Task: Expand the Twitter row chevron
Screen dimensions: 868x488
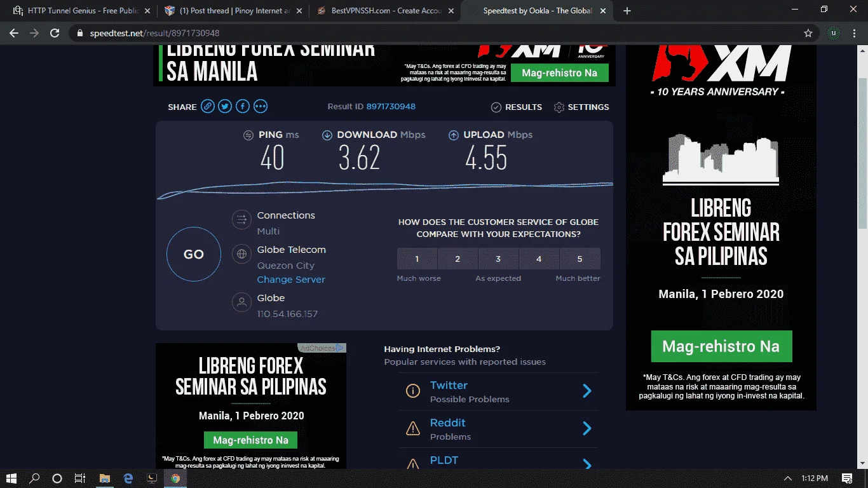Action: (587, 391)
